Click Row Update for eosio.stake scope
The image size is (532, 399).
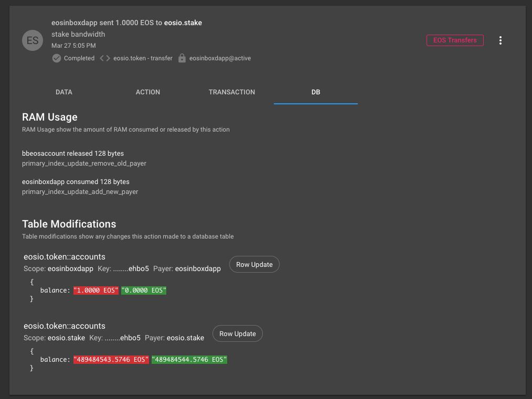click(x=238, y=333)
